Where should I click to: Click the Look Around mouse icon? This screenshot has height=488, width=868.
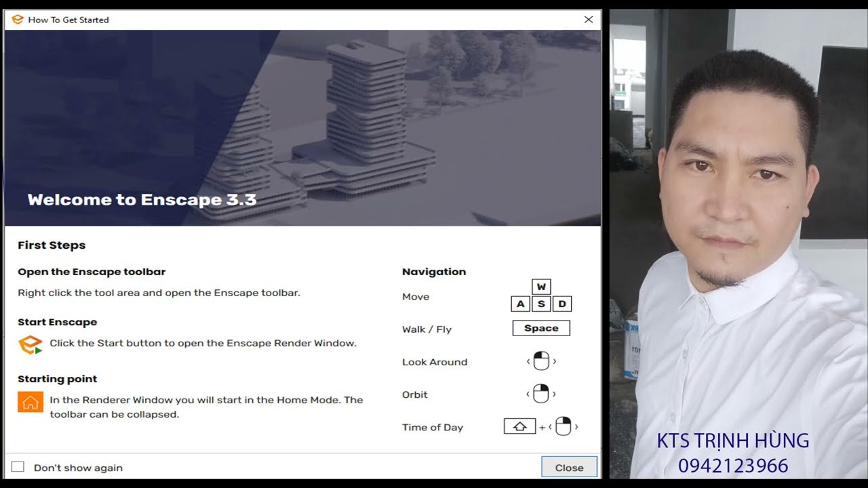(x=541, y=361)
